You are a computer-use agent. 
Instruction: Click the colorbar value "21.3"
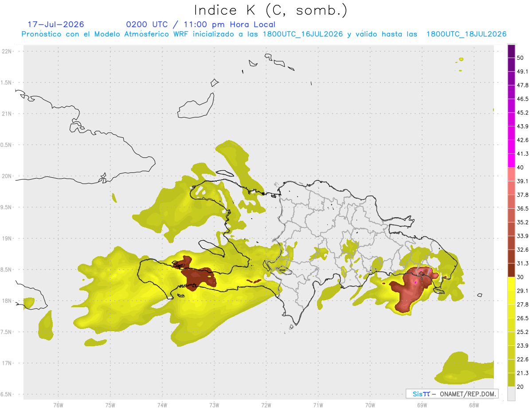pyautogui.click(x=523, y=373)
